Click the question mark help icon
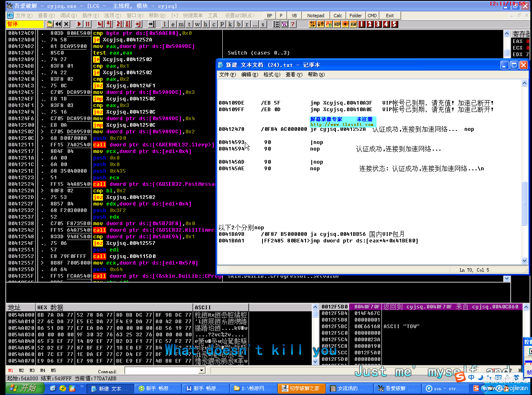 click(x=292, y=24)
